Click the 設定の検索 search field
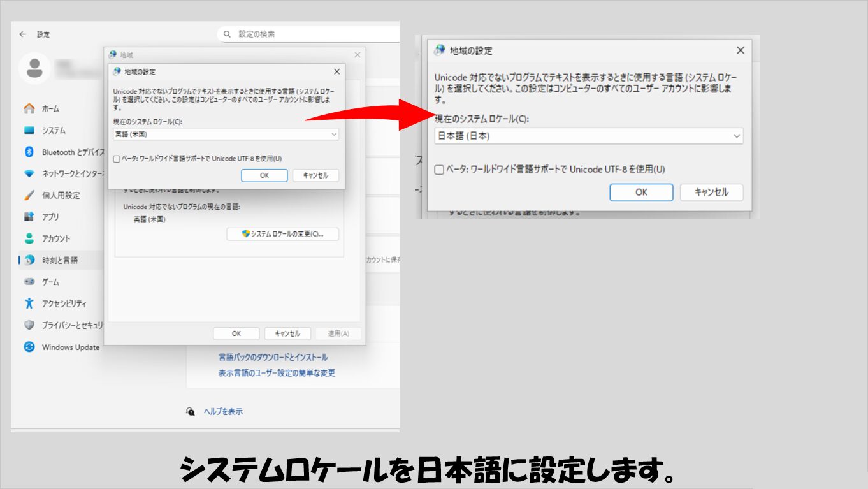The image size is (868, 489). tap(312, 34)
